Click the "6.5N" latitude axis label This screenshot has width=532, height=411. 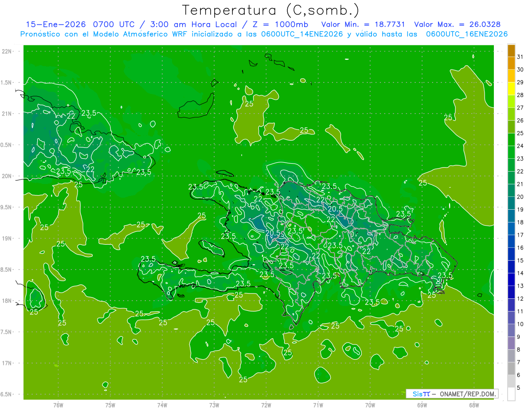tap(6, 395)
